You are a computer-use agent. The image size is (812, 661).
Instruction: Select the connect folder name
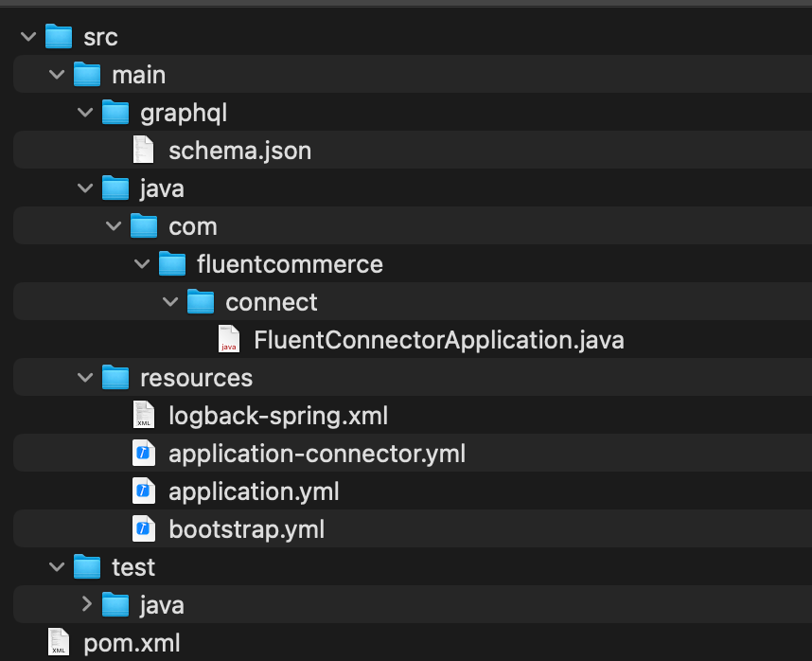pyautogui.click(x=272, y=302)
